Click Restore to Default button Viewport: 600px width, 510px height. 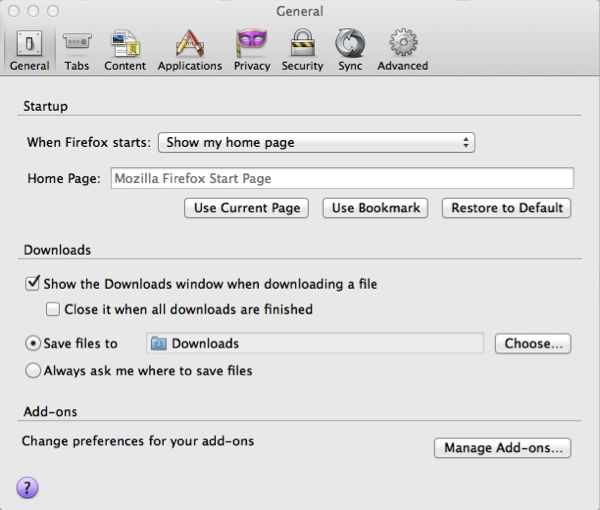(x=507, y=208)
